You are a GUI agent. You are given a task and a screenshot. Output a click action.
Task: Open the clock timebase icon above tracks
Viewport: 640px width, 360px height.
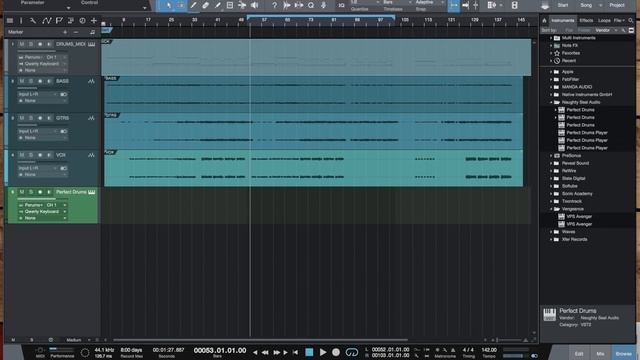(x=82, y=20)
